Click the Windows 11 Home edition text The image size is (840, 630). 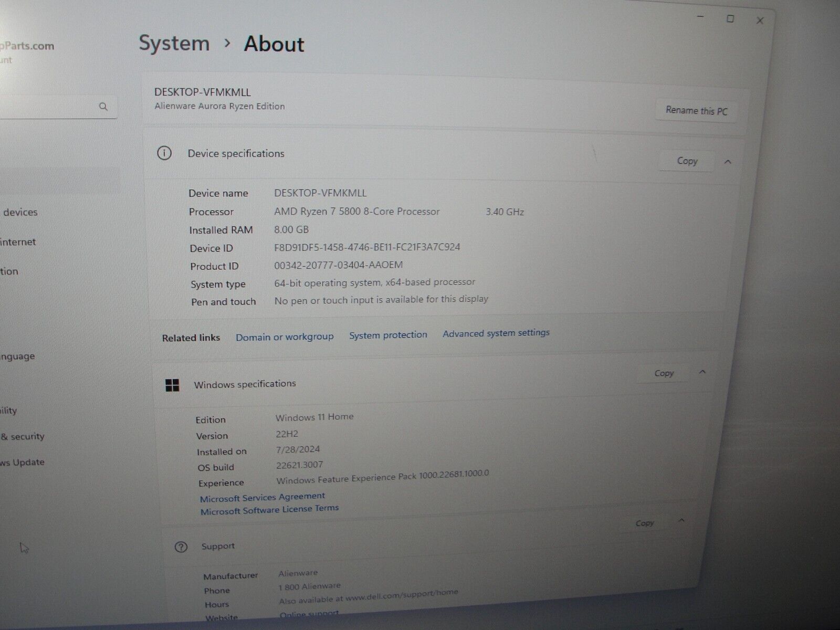coord(314,417)
